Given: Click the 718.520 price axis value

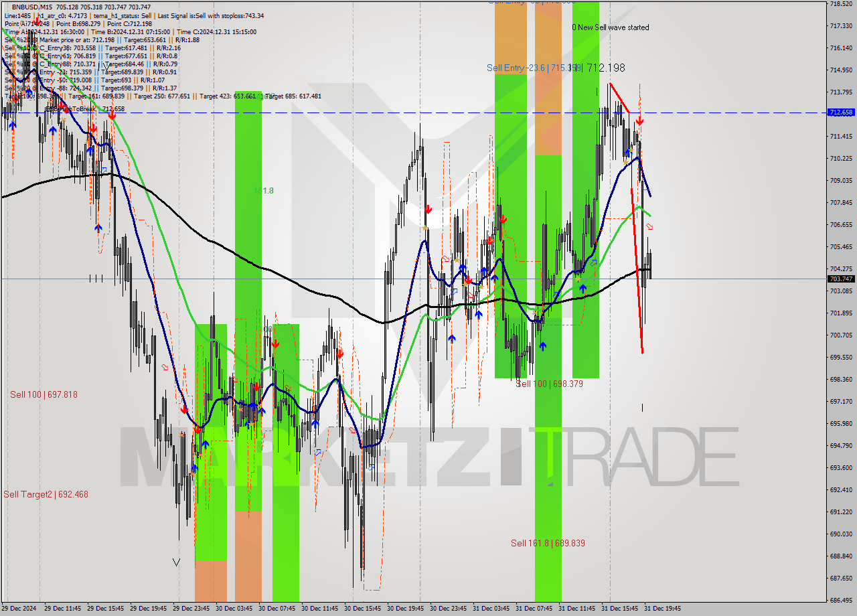Looking at the screenshot, I should click(841, 4).
